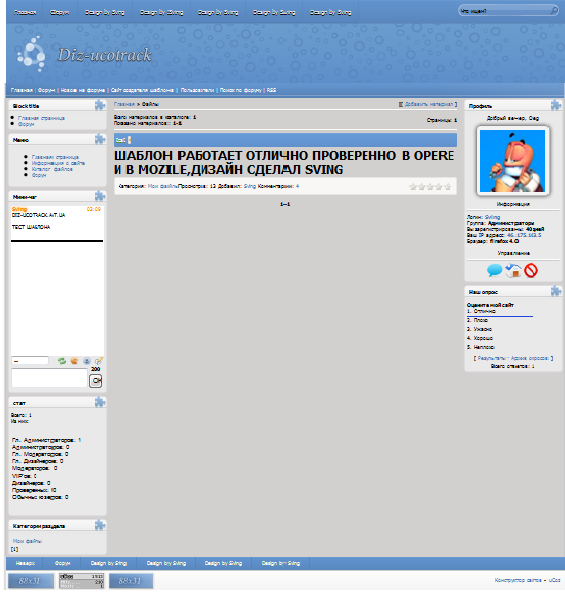
Task: Open the Форум tab in top navigation
Action: pos(60,13)
